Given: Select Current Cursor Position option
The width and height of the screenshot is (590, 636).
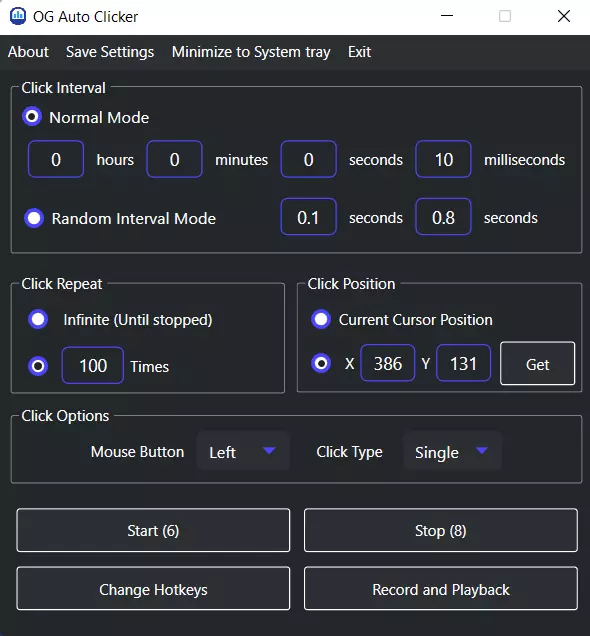Looking at the screenshot, I should pyautogui.click(x=321, y=319).
